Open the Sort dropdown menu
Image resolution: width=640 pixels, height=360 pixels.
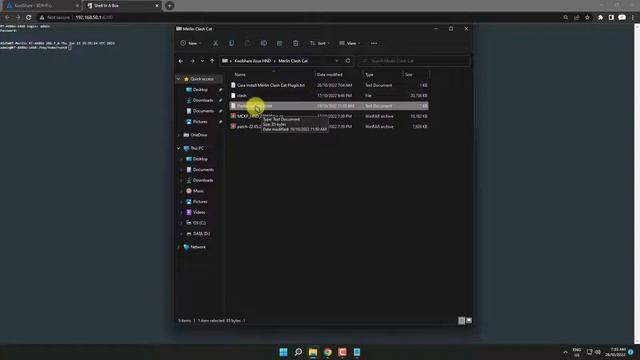pos(320,43)
